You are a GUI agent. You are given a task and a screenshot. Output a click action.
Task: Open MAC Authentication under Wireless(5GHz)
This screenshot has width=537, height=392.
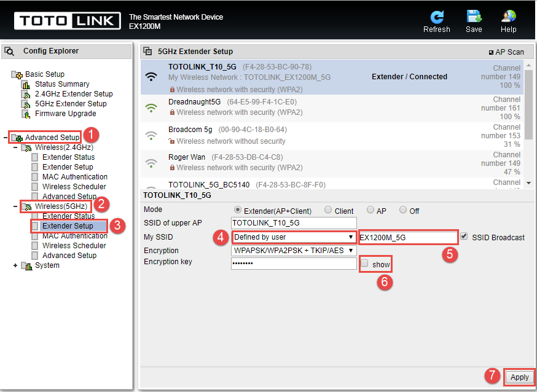[75, 236]
